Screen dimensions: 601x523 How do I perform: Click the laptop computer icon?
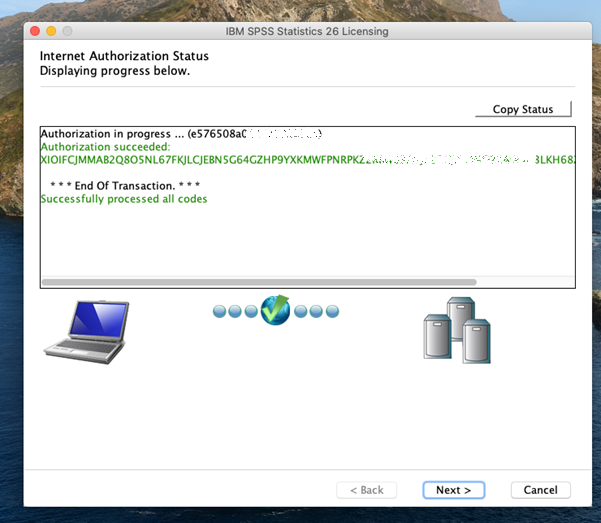(87, 332)
